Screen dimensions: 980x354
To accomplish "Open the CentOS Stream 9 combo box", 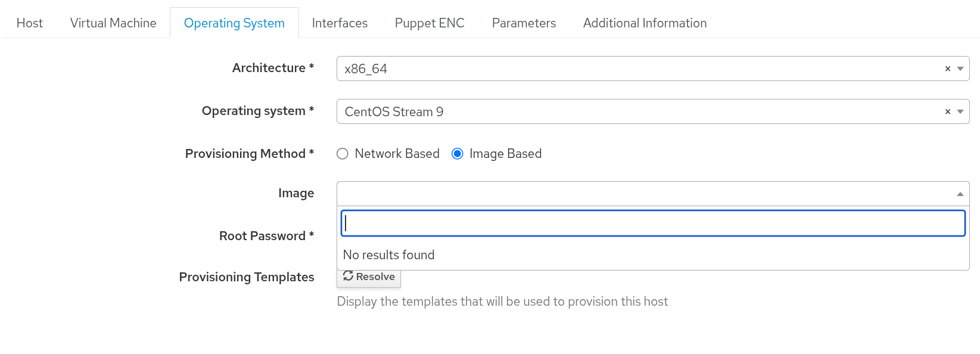I will pos(637,112).
